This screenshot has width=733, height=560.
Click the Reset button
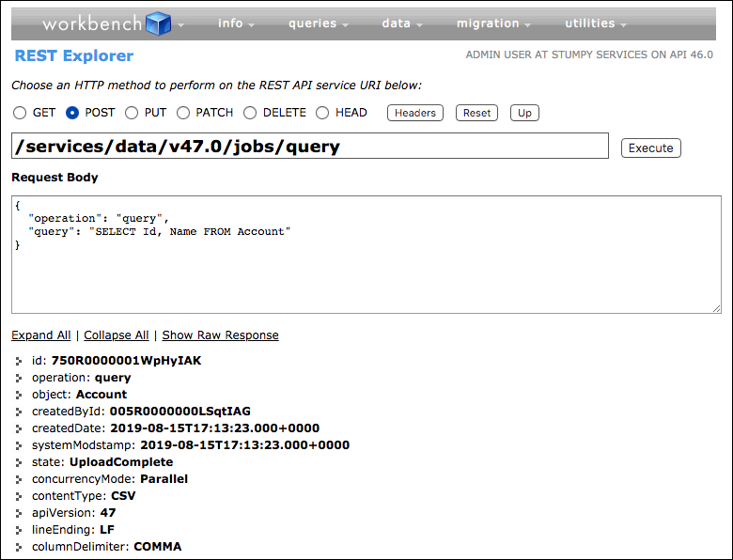coord(476,113)
